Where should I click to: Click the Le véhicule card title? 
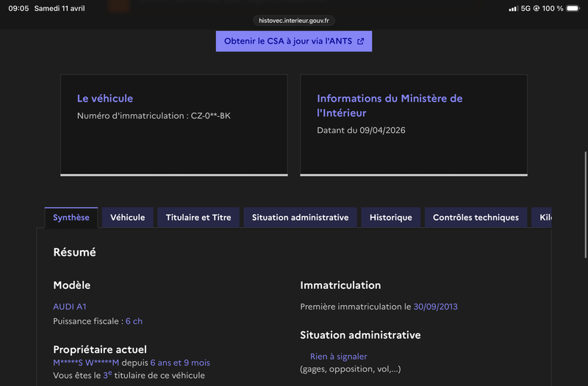(105, 99)
